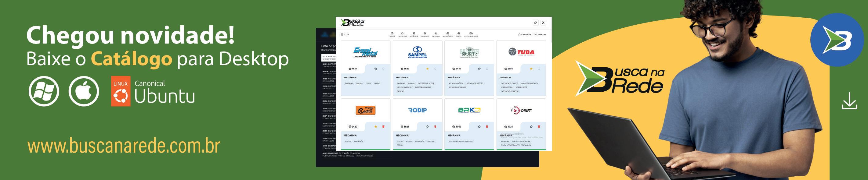Screen dimensions: 868x180
Task: Click the 1921 product count on Rodip
Action: click(405, 126)
